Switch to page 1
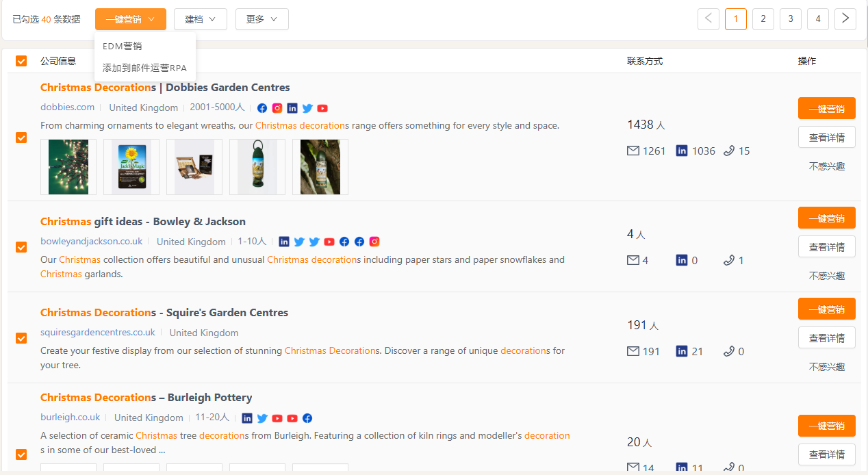The width and height of the screenshot is (868, 475). coord(736,18)
